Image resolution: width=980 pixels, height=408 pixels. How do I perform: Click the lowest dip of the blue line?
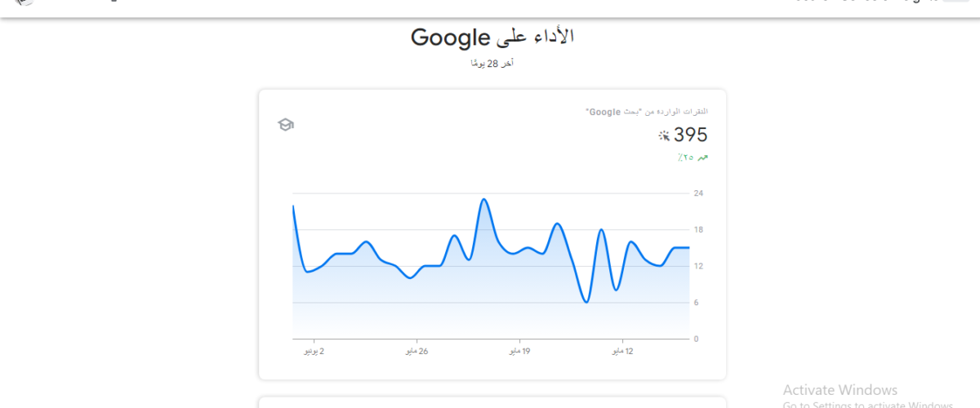tap(586, 303)
